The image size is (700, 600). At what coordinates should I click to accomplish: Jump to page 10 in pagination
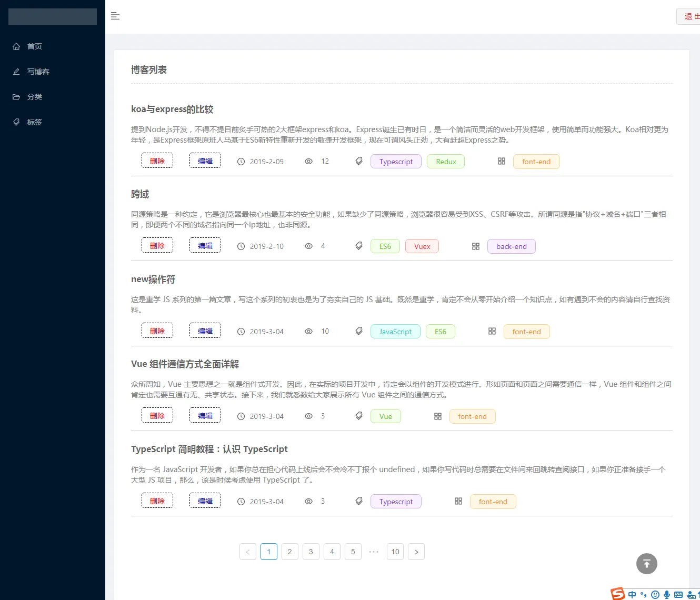[x=395, y=552]
